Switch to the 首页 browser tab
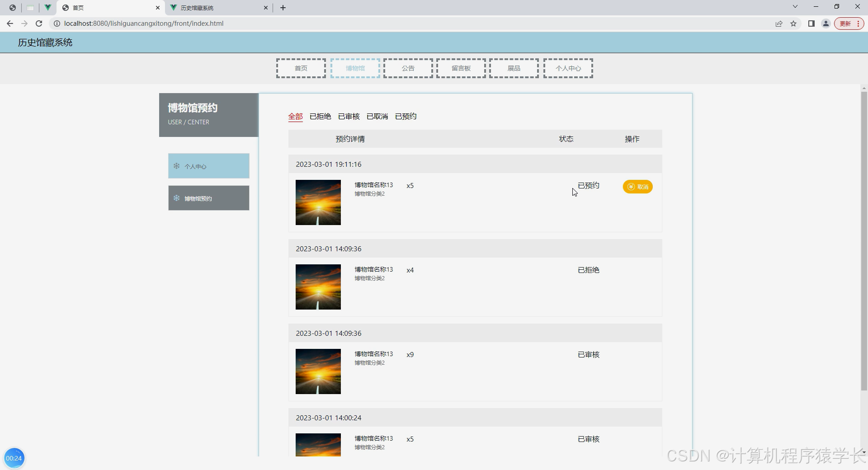This screenshot has height=470, width=868. point(111,8)
